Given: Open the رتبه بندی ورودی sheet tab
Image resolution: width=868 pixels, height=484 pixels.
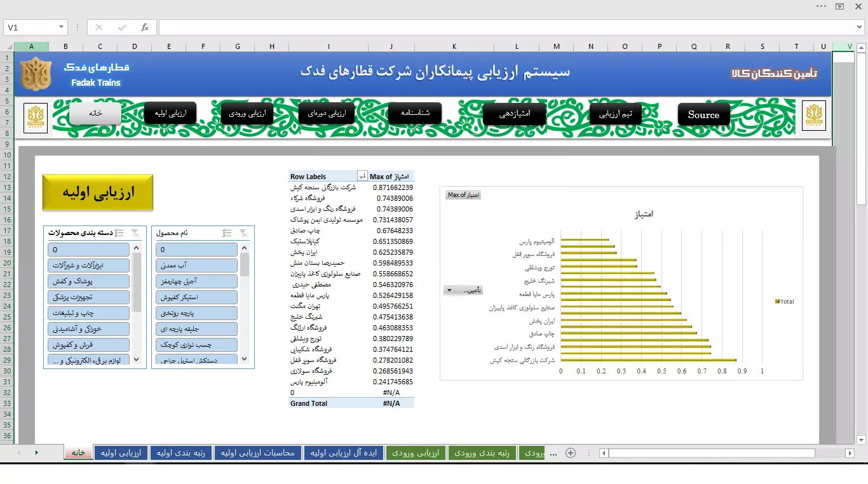Looking at the screenshot, I should tap(482, 453).
